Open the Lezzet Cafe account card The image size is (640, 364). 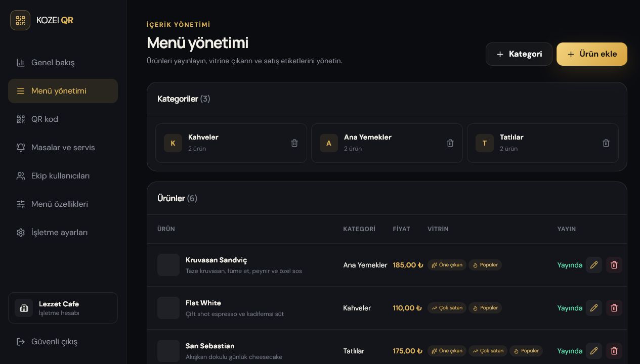tap(63, 308)
